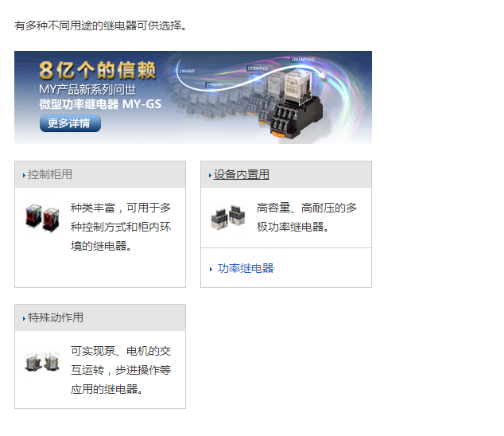Viewport: 504px width, 436px height.
Task: Click the 微型功率继电器 MY-GS banner text
Action: (100, 104)
